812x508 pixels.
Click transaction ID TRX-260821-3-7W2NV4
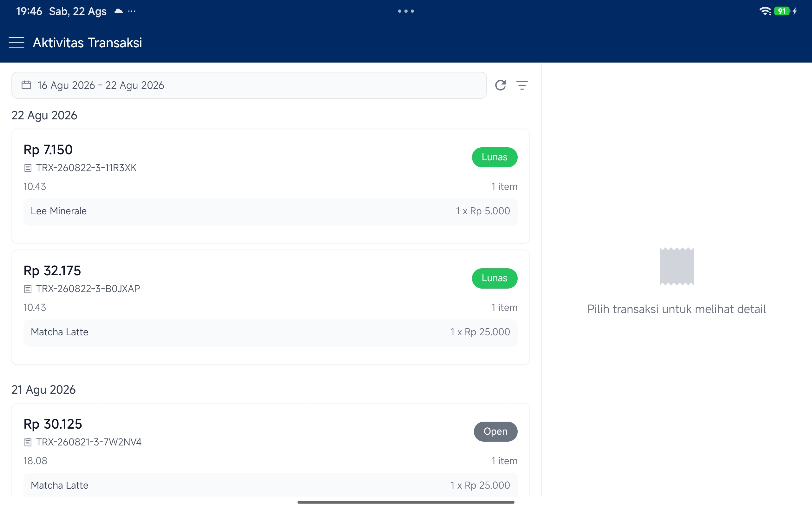[x=89, y=442]
